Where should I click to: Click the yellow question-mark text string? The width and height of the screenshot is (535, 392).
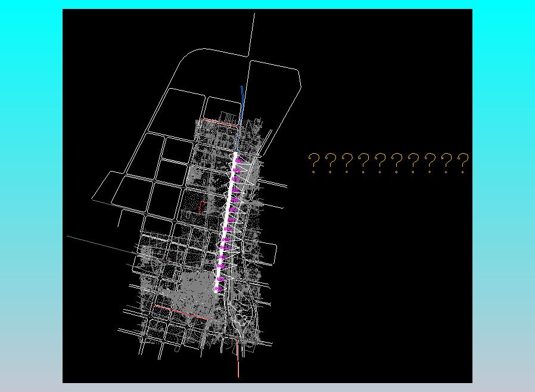click(388, 163)
